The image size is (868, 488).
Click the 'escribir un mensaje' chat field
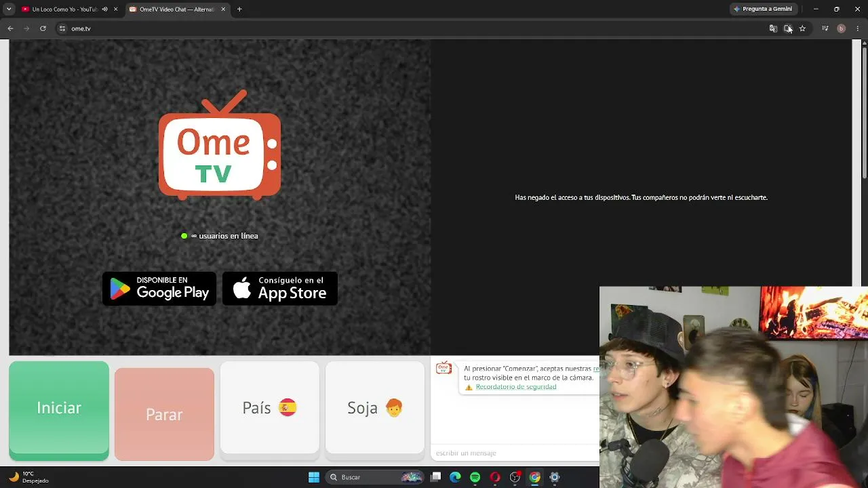[x=515, y=453]
